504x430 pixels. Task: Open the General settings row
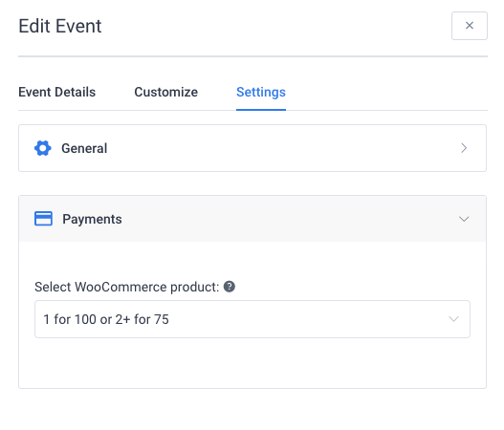tap(252, 148)
